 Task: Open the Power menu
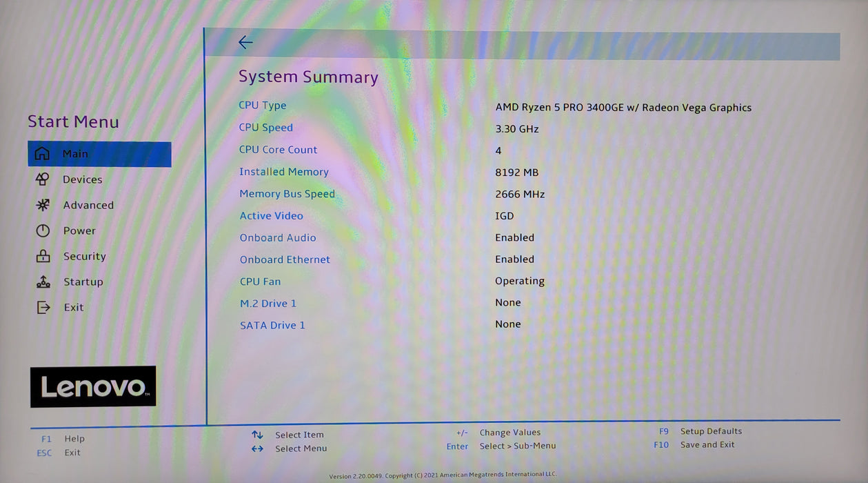[79, 230]
